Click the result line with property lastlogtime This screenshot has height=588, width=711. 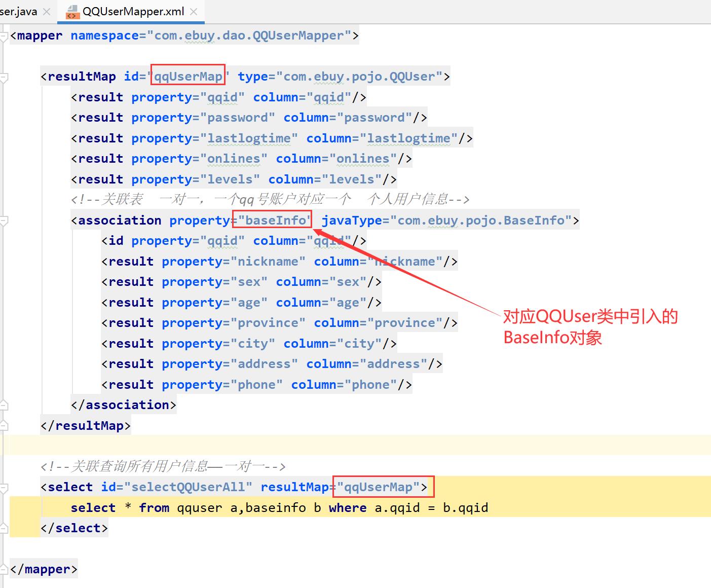pyautogui.click(x=272, y=138)
